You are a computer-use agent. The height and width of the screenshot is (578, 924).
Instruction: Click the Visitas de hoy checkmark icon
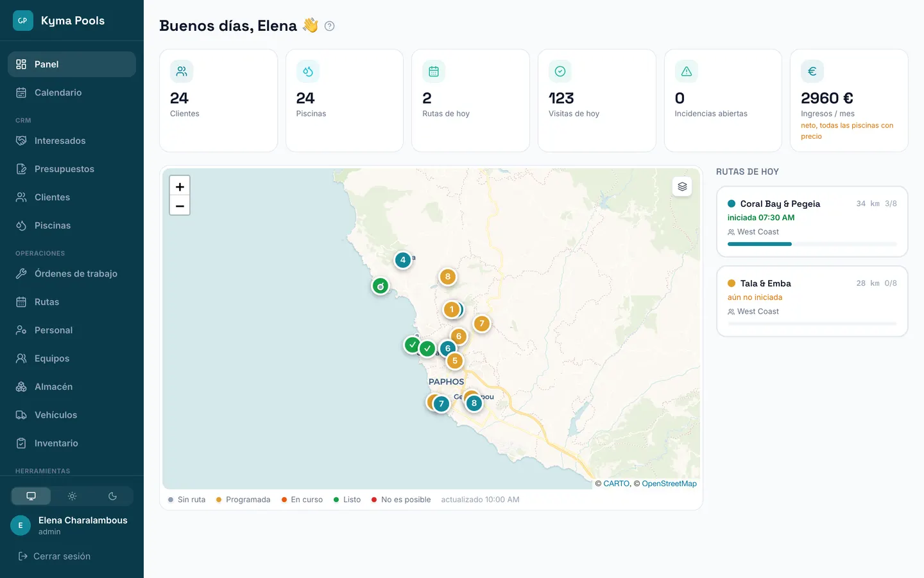pyautogui.click(x=560, y=71)
